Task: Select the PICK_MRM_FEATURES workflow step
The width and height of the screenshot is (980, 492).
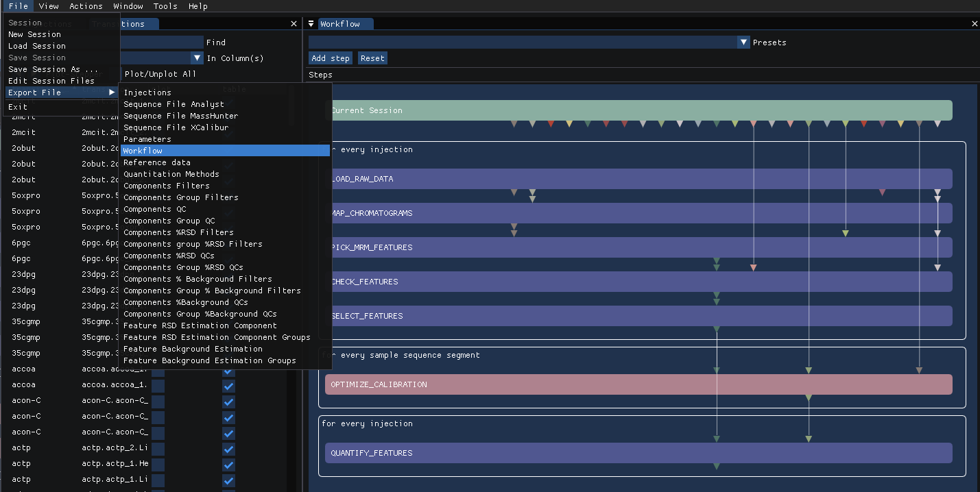Action: (x=638, y=247)
